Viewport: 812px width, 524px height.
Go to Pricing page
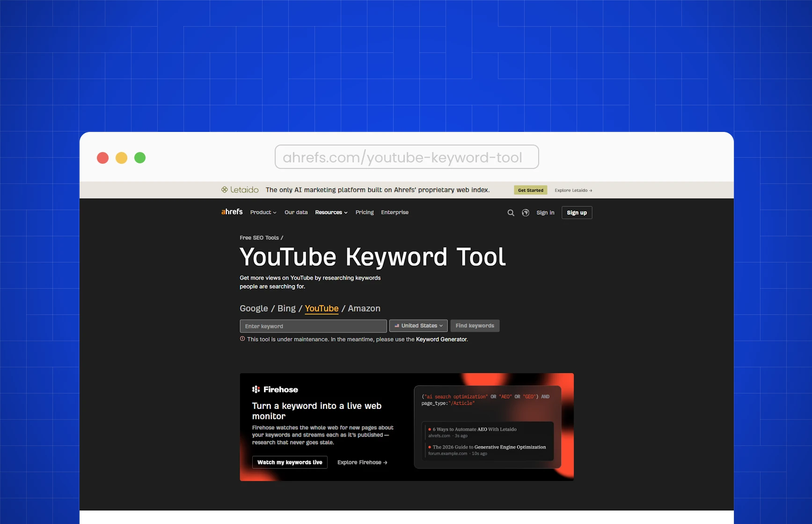(x=365, y=212)
